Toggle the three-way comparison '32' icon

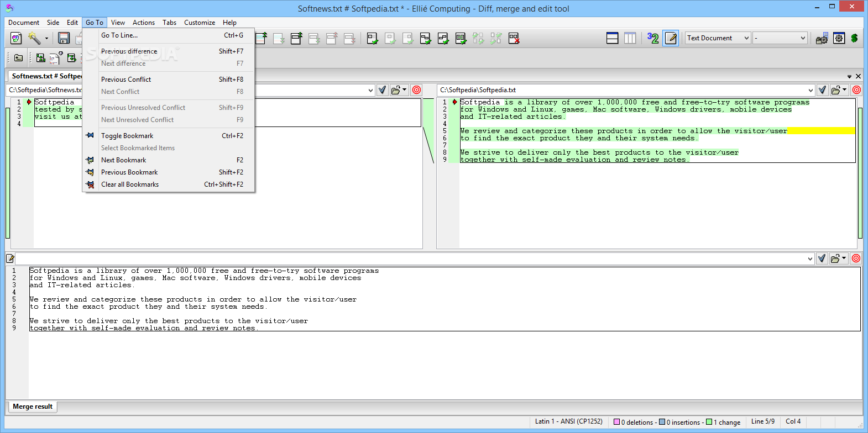point(653,38)
